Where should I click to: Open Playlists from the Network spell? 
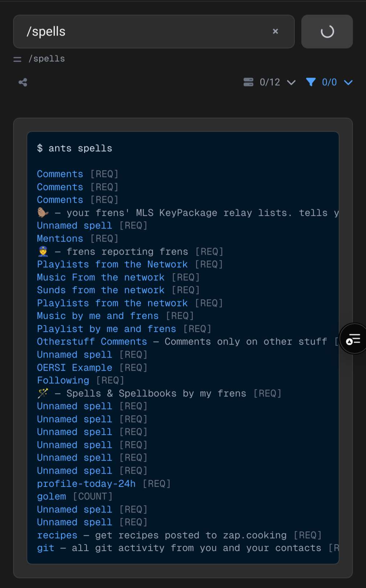(x=112, y=264)
